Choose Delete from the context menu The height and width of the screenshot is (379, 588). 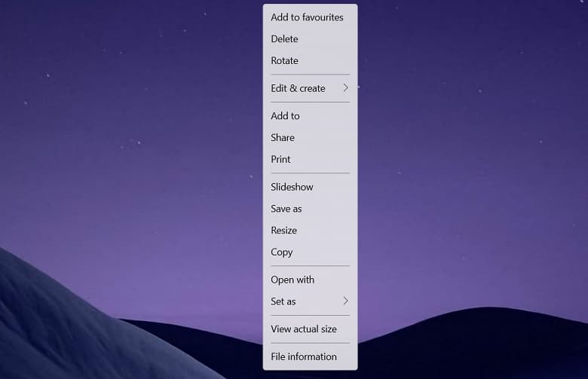pos(284,39)
